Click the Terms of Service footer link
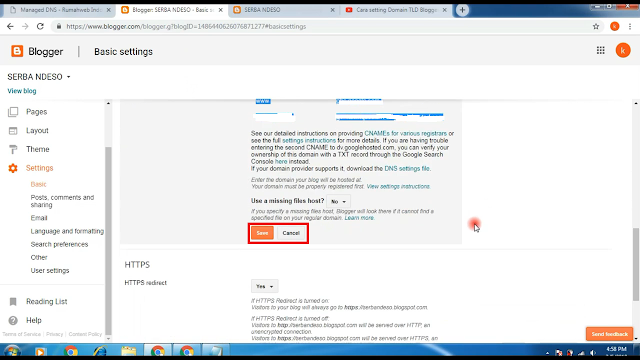640x360 pixels. (x=22, y=334)
